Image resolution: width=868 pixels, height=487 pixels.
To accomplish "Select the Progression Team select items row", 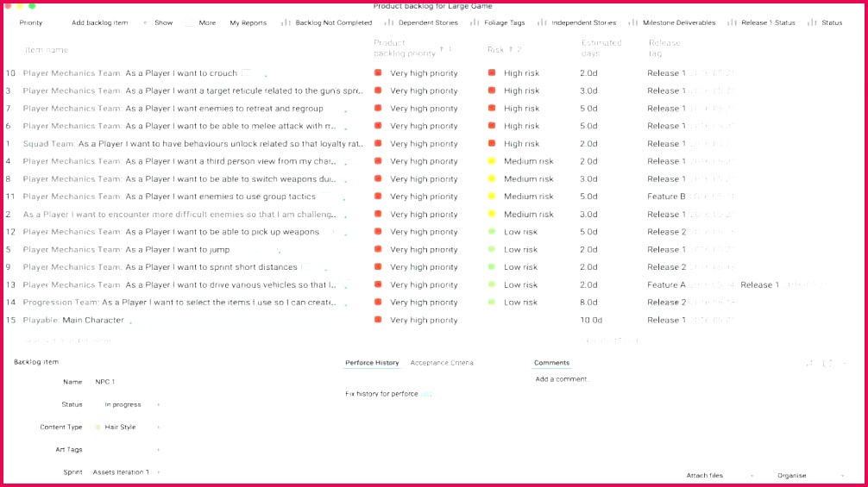I will [x=179, y=303].
